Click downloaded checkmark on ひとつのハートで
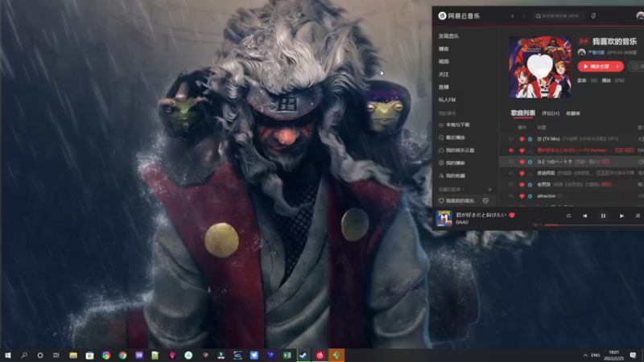The width and height of the screenshot is (644, 362). pyautogui.click(x=530, y=162)
